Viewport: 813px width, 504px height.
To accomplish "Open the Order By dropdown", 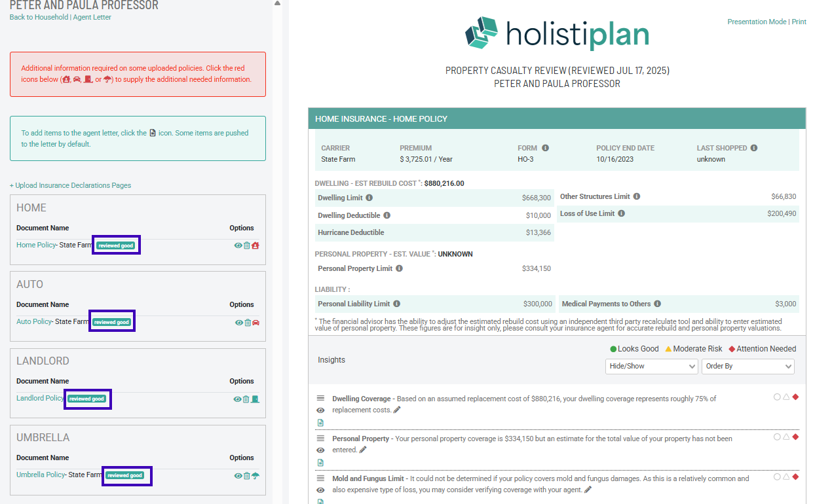I will coord(747,367).
